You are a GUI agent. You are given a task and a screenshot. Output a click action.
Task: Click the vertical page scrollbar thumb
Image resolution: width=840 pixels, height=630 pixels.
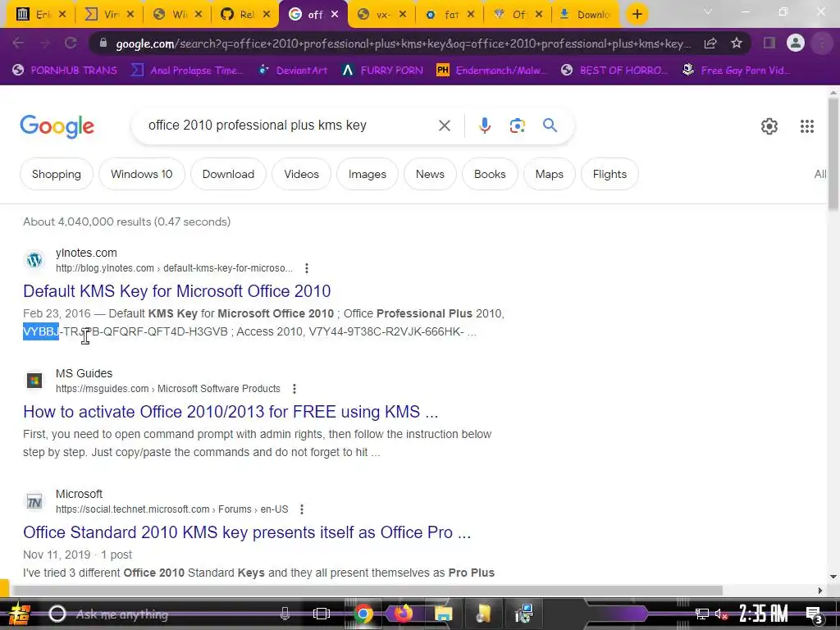(833, 154)
